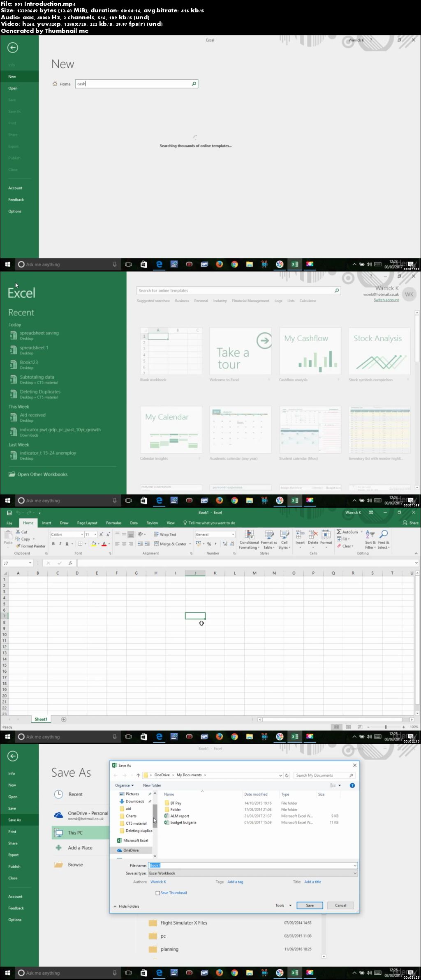
Task: Click Save floppy icon in Quick Access Toolbar
Action: point(9,513)
